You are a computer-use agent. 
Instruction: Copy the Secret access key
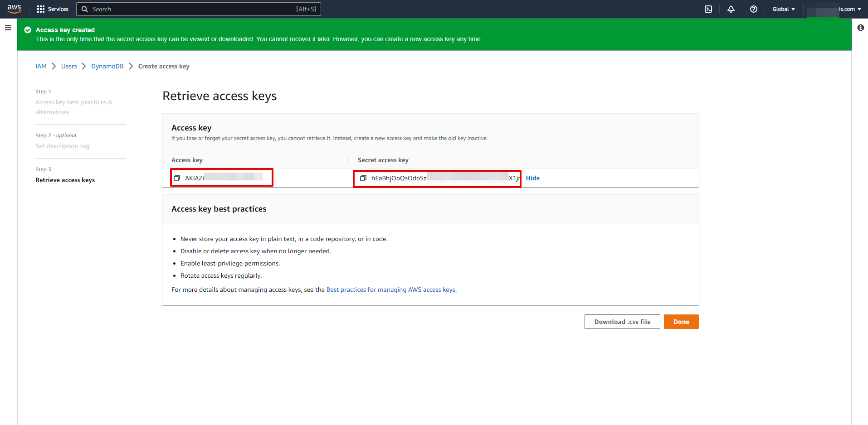363,178
